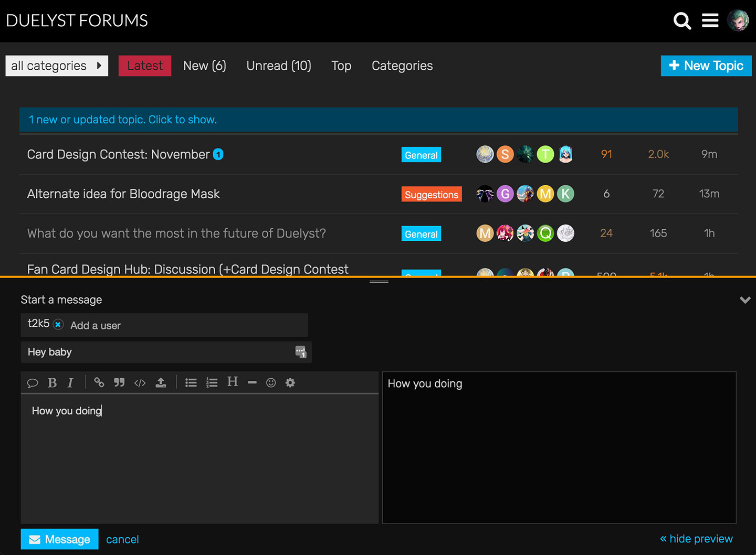Open the forum search icon

pos(682,21)
